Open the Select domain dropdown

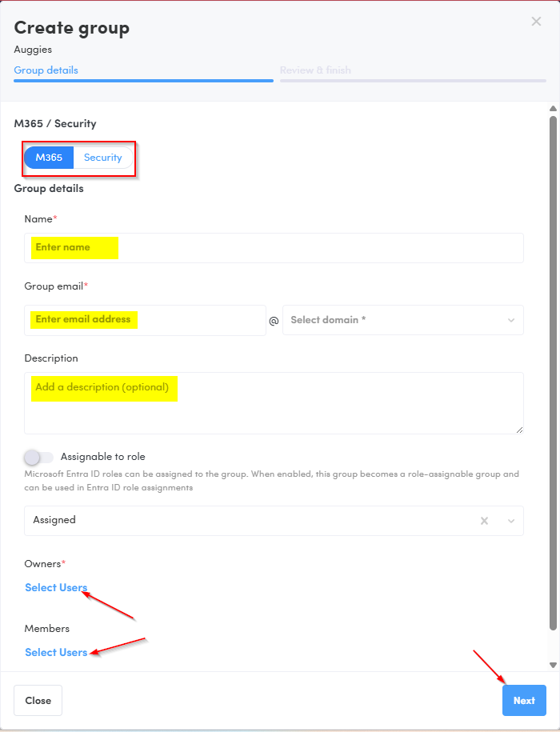[403, 320]
